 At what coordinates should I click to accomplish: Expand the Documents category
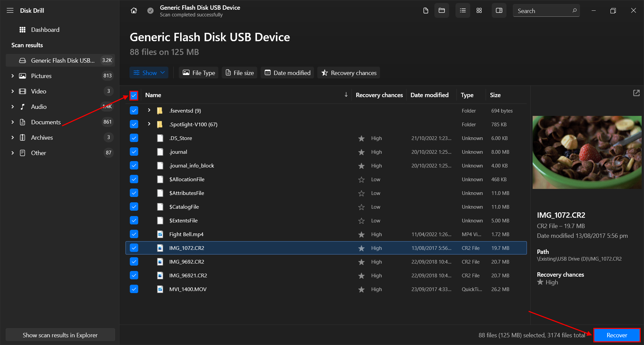(12, 122)
